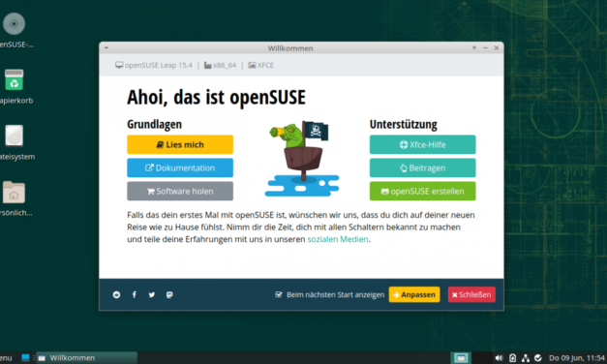The width and height of the screenshot is (607, 364).
Task: Open the Reddit social media icon
Action: pos(116,294)
